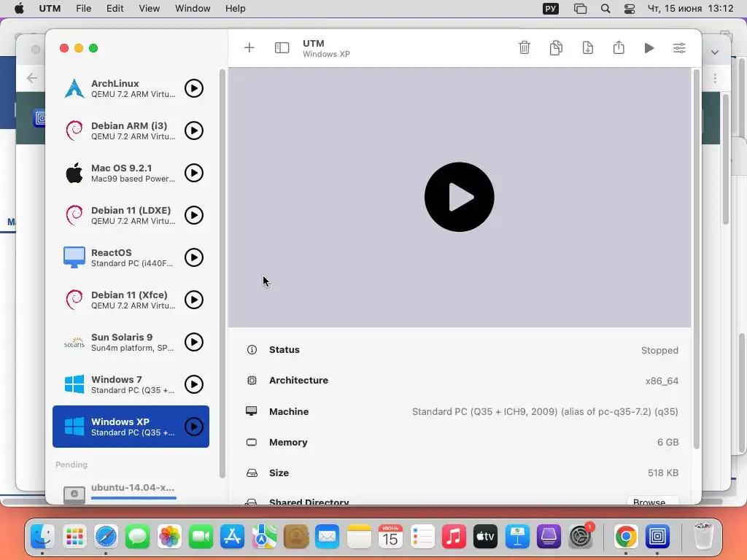747x560 pixels.
Task: Click the Memory value 6 GB
Action: 668,443
